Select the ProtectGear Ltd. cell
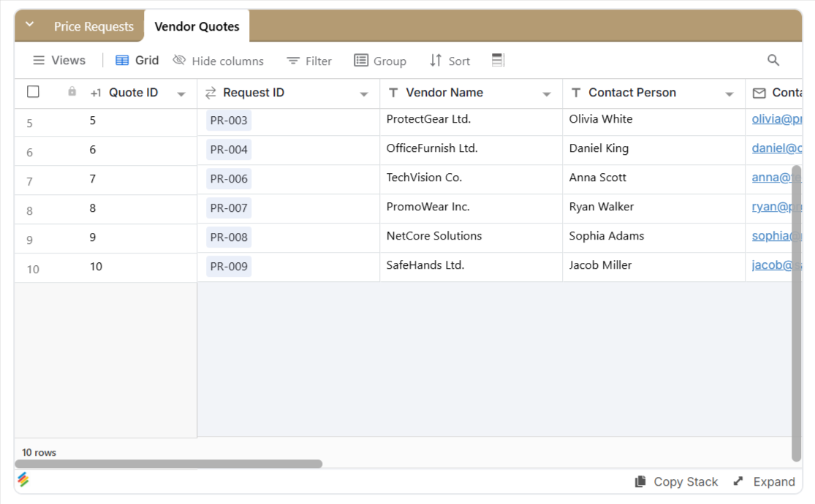The height and width of the screenshot is (504, 815). point(471,122)
